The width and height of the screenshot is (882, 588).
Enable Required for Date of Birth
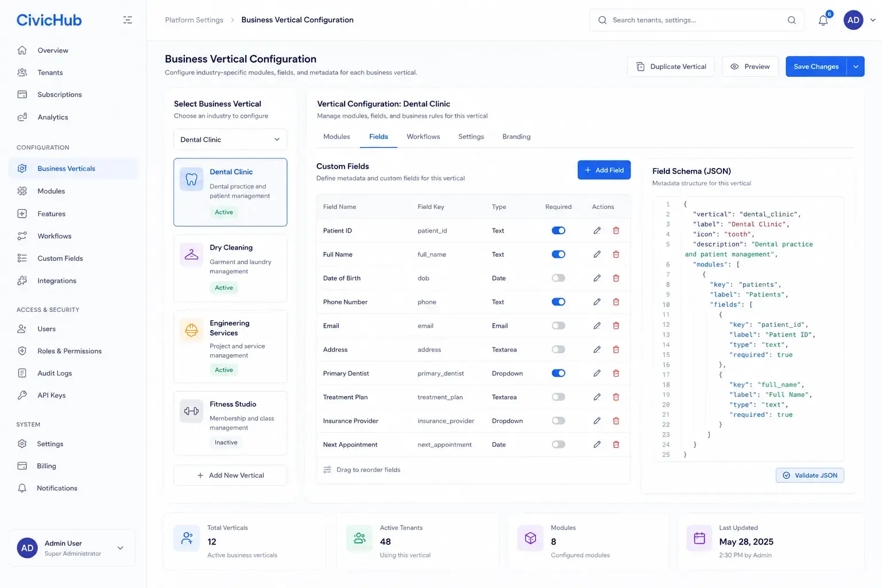pos(559,278)
